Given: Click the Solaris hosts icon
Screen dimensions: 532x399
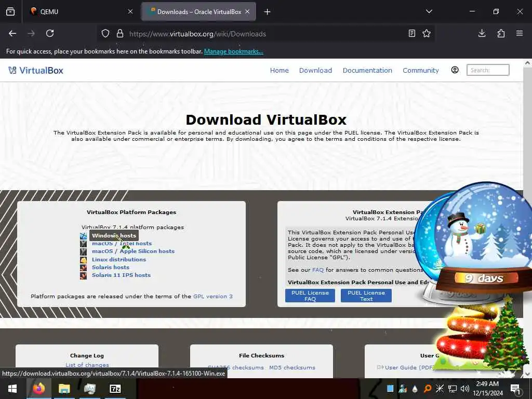Looking at the screenshot, I should [x=84, y=268].
